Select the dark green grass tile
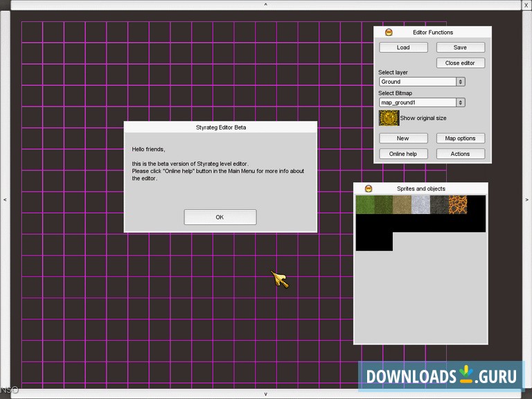 coord(384,204)
